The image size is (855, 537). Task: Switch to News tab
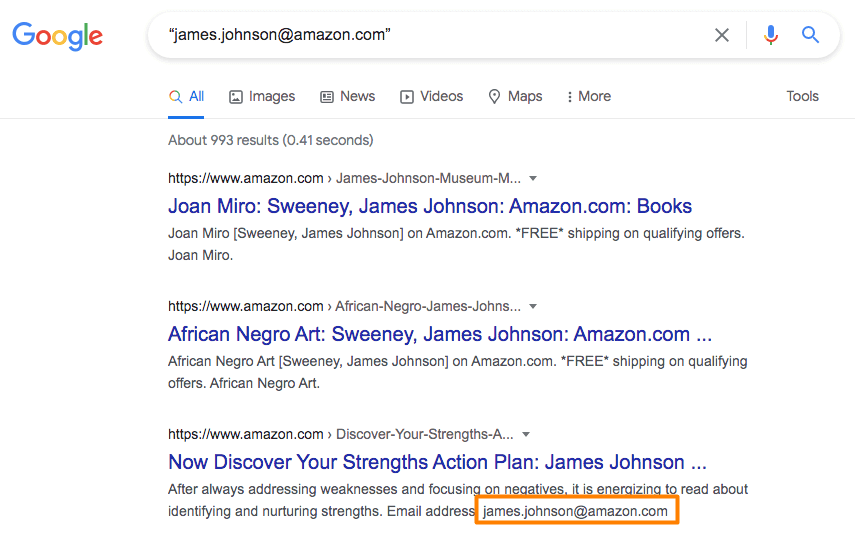point(348,96)
